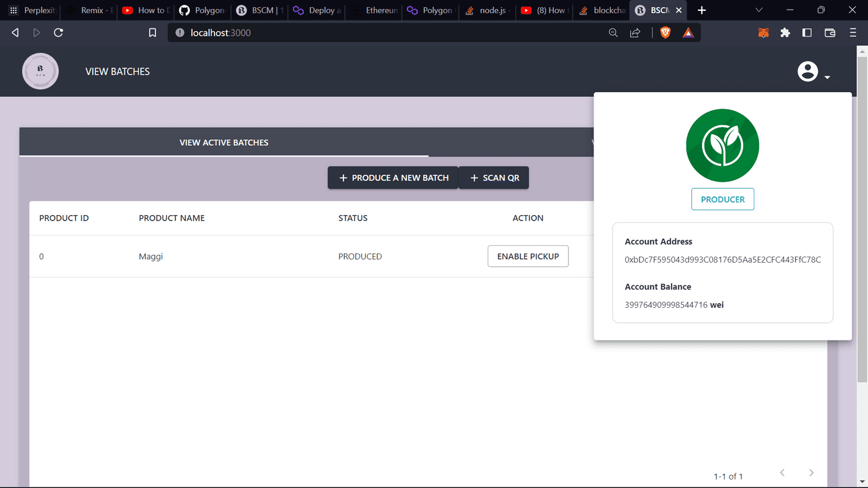
Task: Open a new browser tab
Action: pyautogui.click(x=702, y=10)
